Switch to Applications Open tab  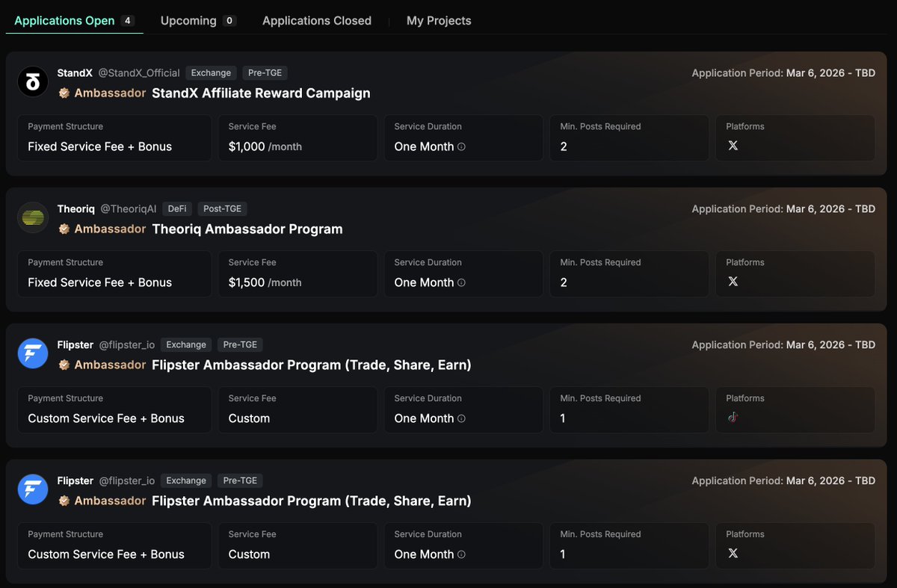[x=74, y=21]
